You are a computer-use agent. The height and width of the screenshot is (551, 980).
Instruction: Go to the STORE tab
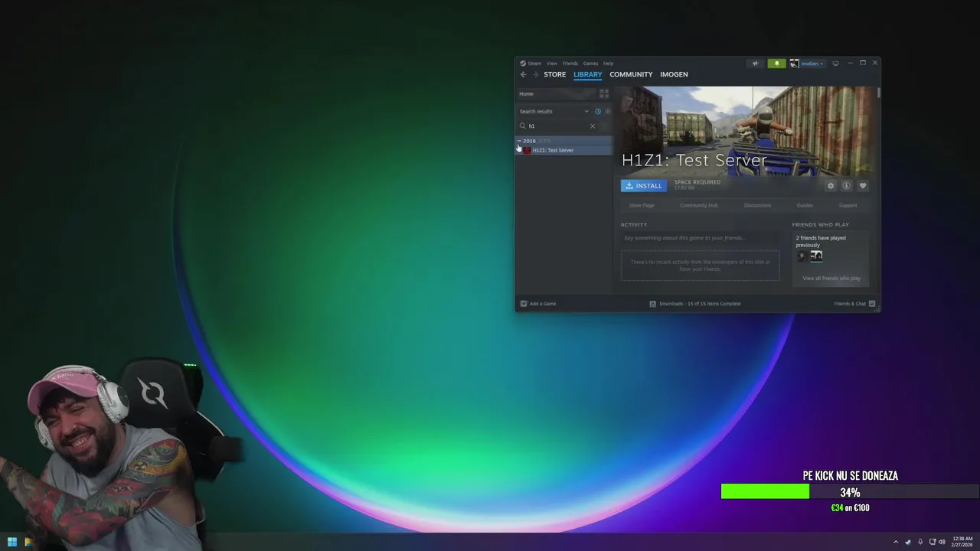(555, 74)
